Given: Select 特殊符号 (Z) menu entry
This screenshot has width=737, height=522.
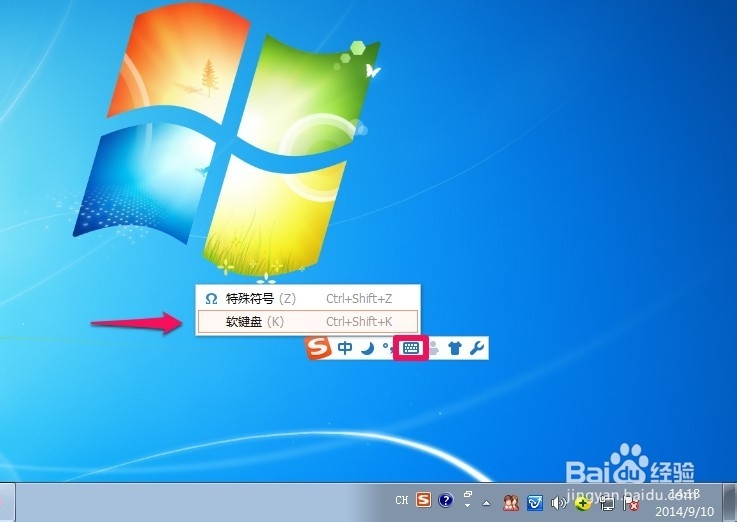Looking at the screenshot, I should tap(308, 298).
